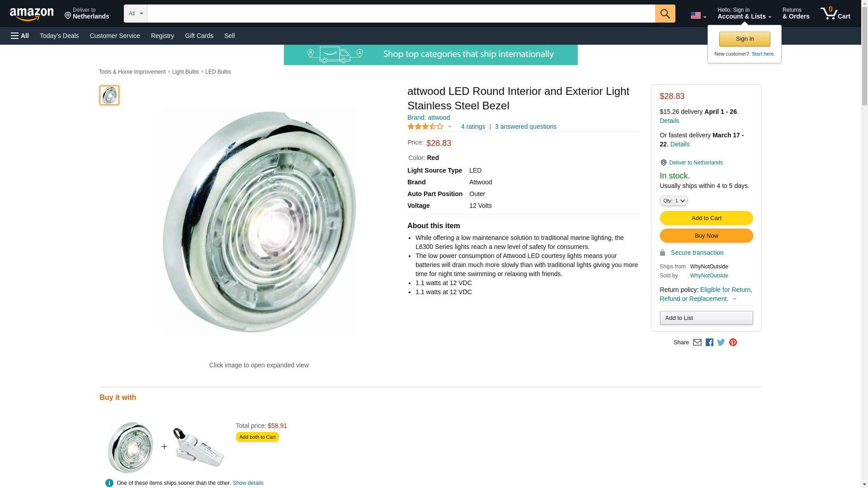Share product on Twitter icon
Image resolution: width=868 pixels, height=488 pixels.
pyautogui.click(x=721, y=343)
